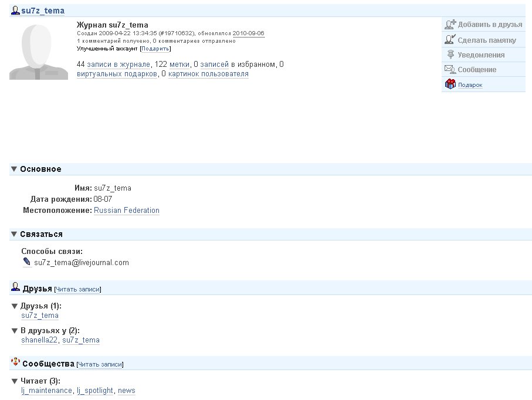This screenshot has width=532, height=400.
Task: Open the 44 записи в журнале link
Action: pyautogui.click(x=114, y=64)
